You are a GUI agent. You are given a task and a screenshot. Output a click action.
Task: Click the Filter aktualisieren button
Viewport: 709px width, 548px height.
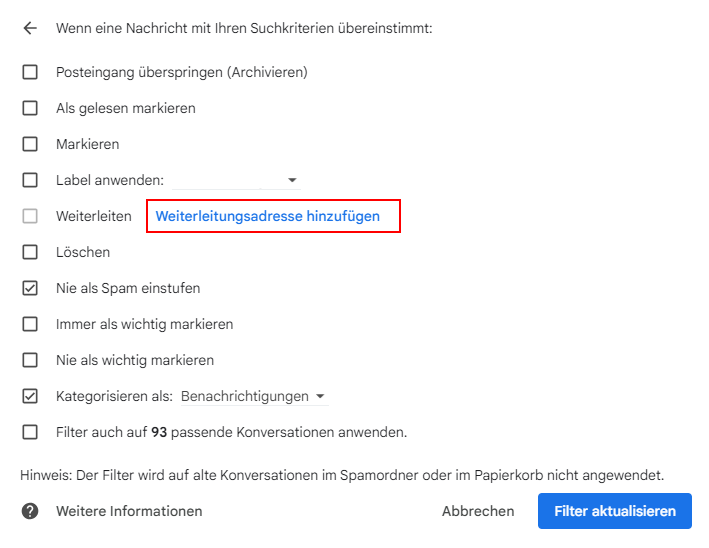pyautogui.click(x=615, y=511)
